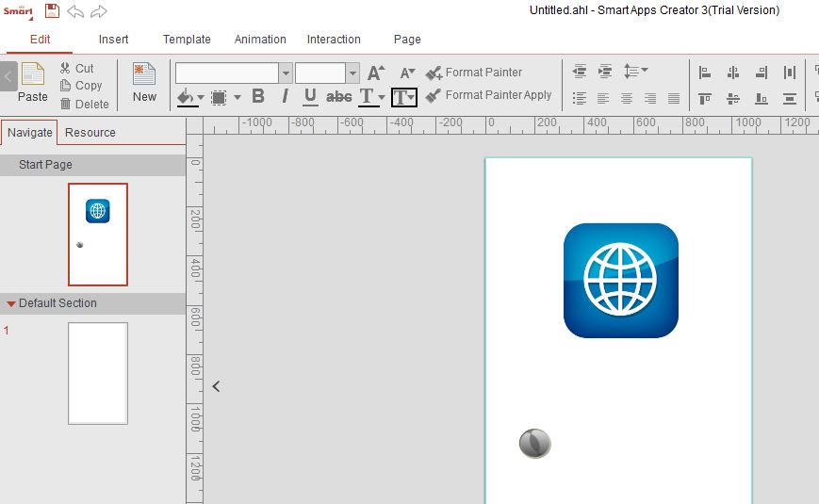Activate the Format Painter
819x504 pixels.
click(474, 73)
